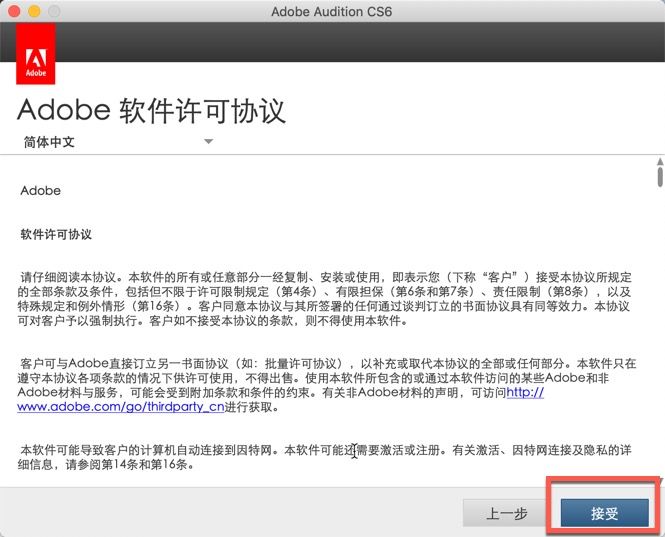This screenshot has width=665, height=537.
Task: Click the Adobe logo icon
Action: point(36,54)
